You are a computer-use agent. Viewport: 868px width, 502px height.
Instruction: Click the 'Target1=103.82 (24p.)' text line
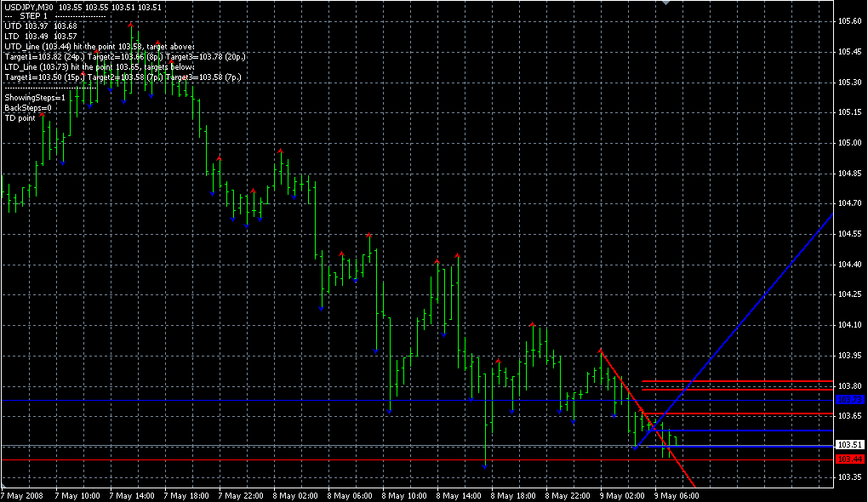click(125, 56)
